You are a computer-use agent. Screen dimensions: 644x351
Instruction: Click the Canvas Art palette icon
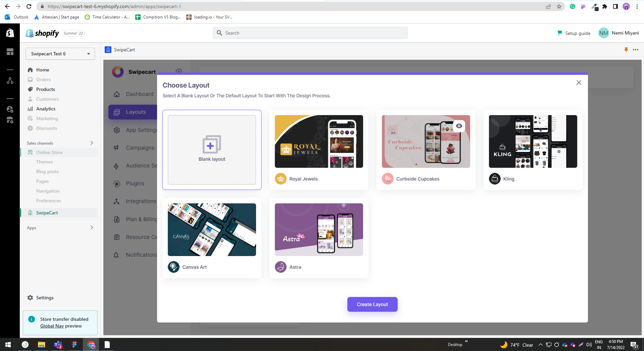tap(174, 267)
